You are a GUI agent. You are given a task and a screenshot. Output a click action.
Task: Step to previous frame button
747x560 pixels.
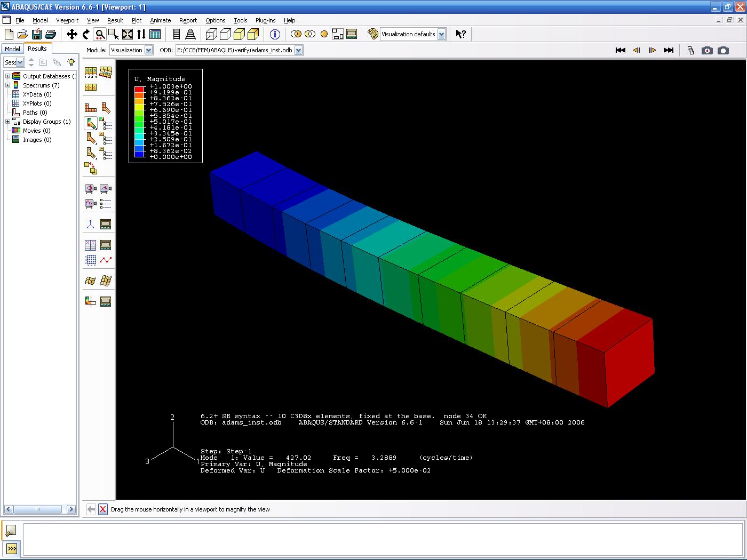(x=637, y=50)
